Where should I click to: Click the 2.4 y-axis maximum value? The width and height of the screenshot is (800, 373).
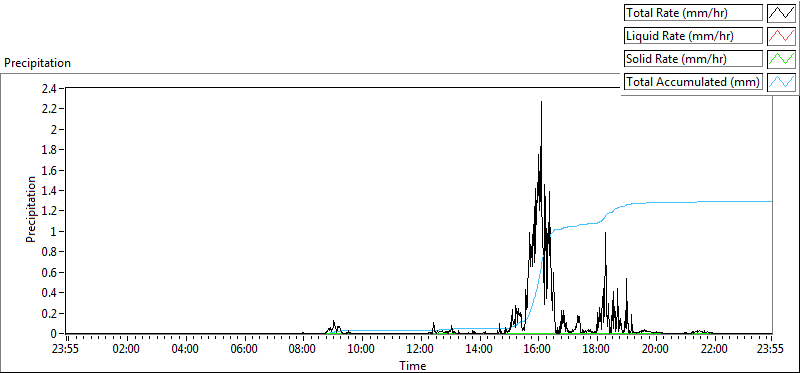click(x=50, y=88)
